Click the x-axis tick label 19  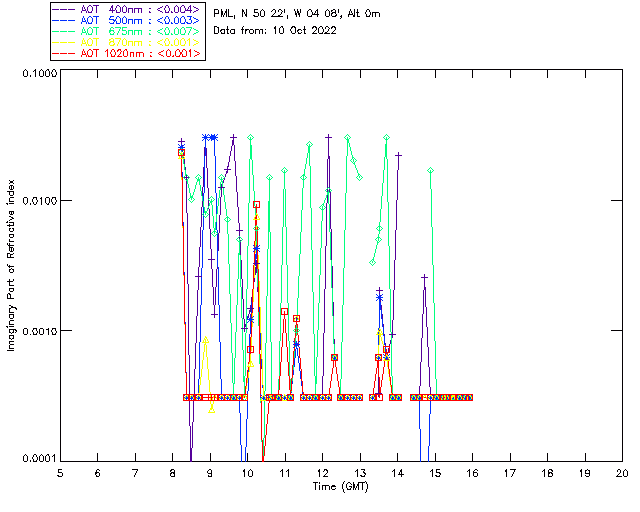[585, 473]
